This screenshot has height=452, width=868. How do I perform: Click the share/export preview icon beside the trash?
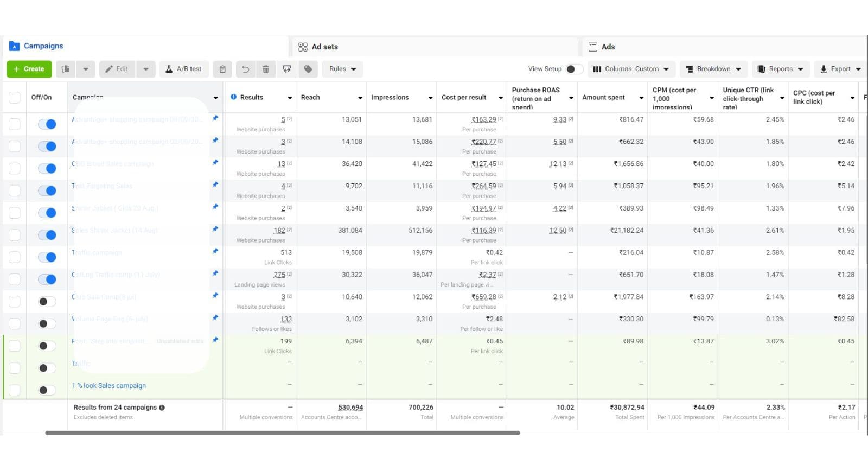(287, 69)
